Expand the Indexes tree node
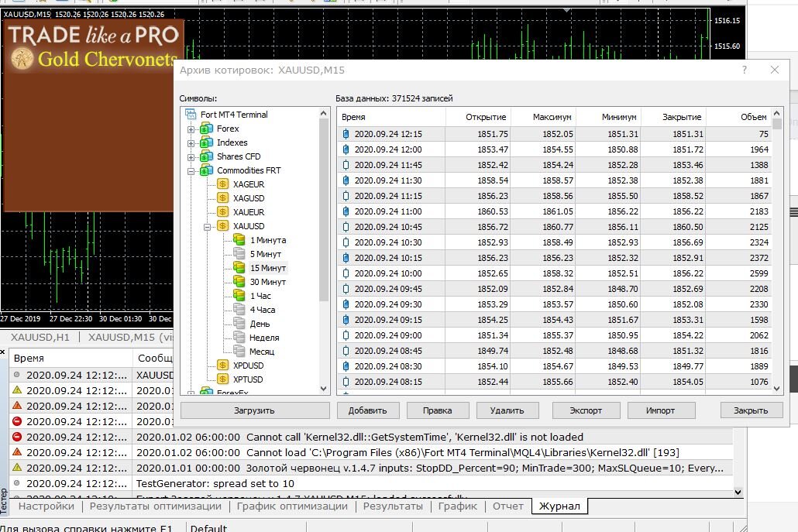 pyautogui.click(x=191, y=143)
